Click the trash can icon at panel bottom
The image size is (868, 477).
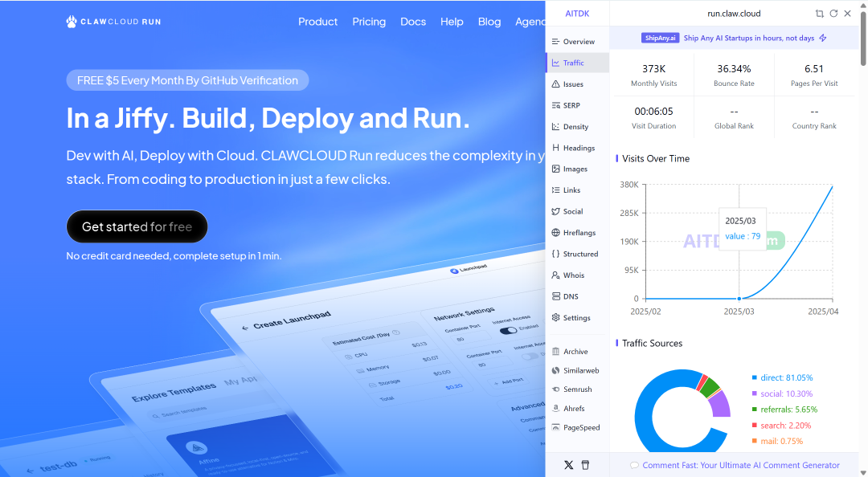[x=585, y=465]
